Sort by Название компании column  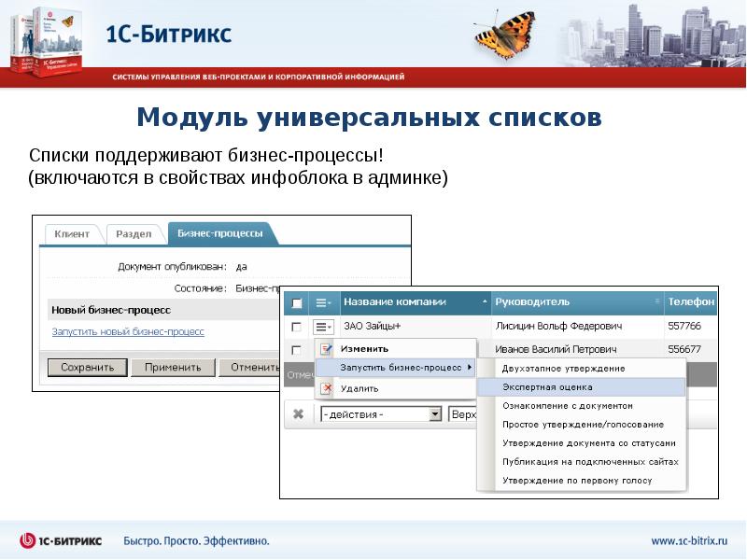(x=416, y=302)
